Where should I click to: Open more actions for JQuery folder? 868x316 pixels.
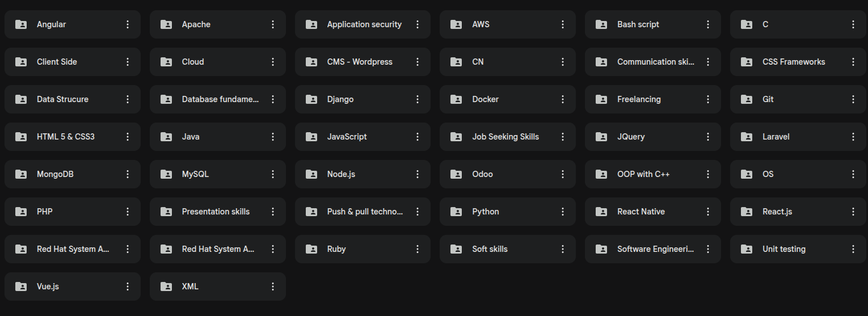point(708,137)
